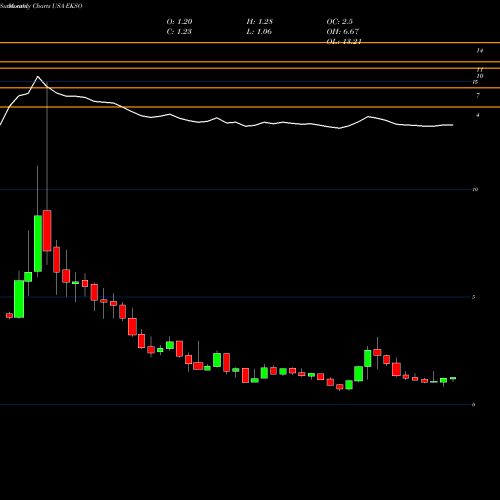The height and width of the screenshot is (500, 500).
Task: Select the open value 'O: 1.20'
Action: tap(179, 22)
